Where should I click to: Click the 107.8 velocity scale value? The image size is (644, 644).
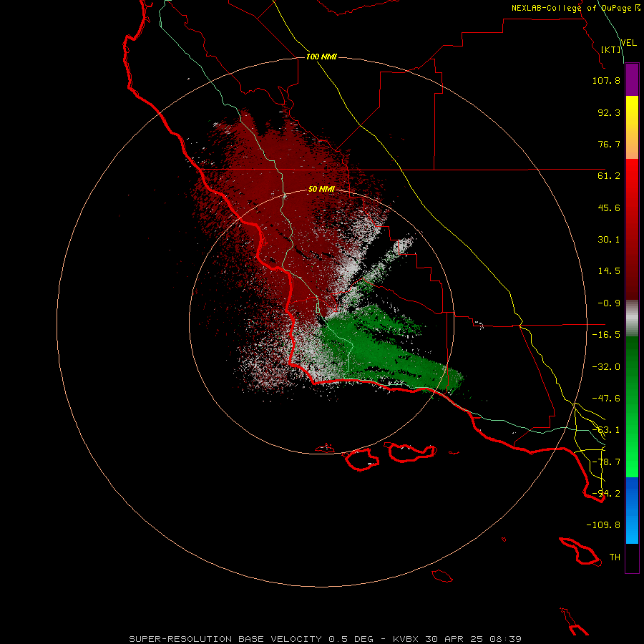point(606,80)
